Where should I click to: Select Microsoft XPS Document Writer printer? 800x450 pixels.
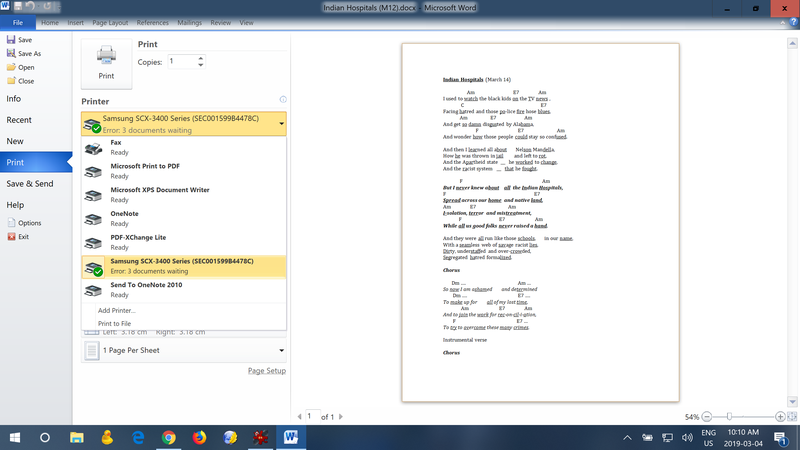(x=184, y=195)
